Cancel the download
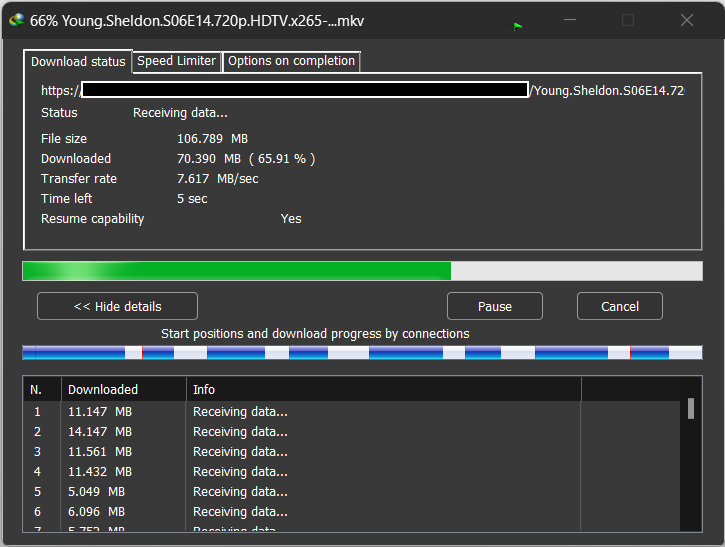This screenshot has height=547, width=725. pyautogui.click(x=620, y=306)
